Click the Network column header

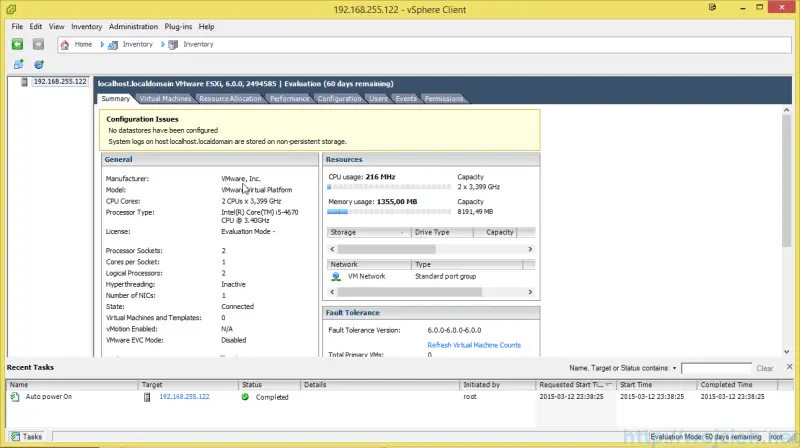pyautogui.click(x=369, y=264)
